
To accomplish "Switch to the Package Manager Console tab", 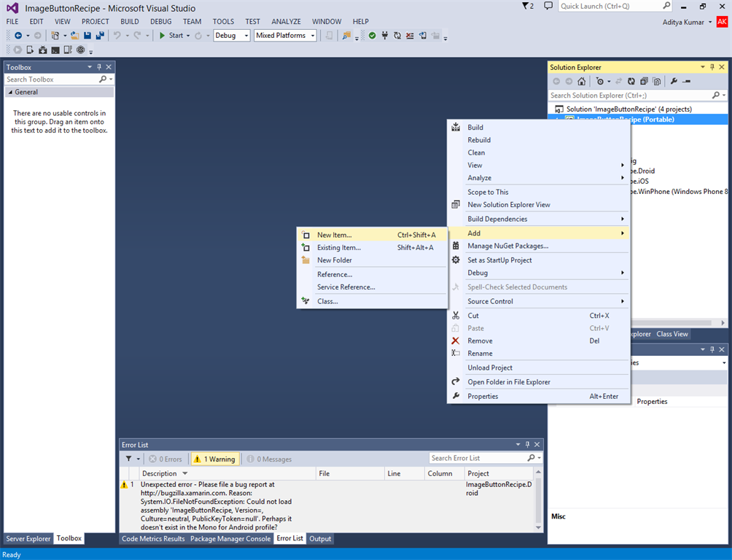I will [x=230, y=539].
